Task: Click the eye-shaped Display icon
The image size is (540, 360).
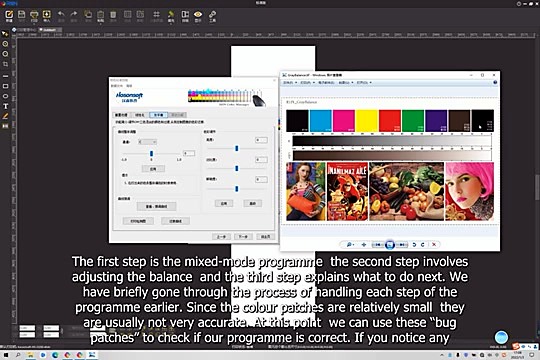Action: (198, 15)
